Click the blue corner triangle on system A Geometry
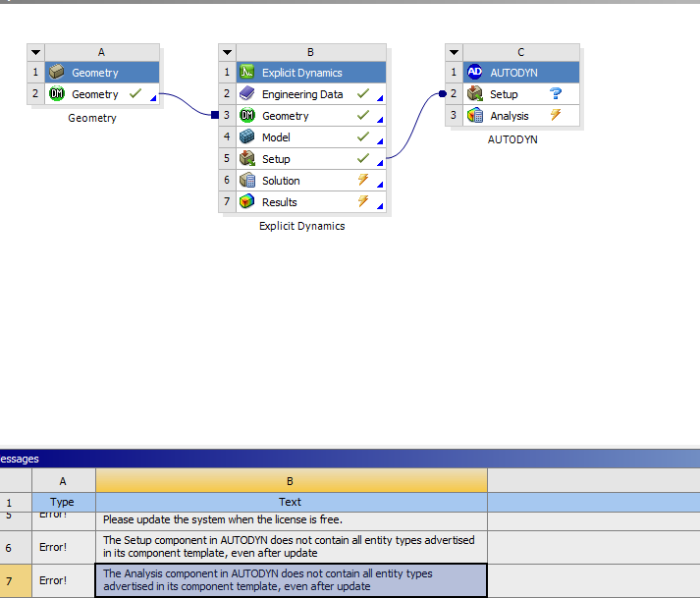The height and width of the screenshot is (598, 700). [153, 98]
